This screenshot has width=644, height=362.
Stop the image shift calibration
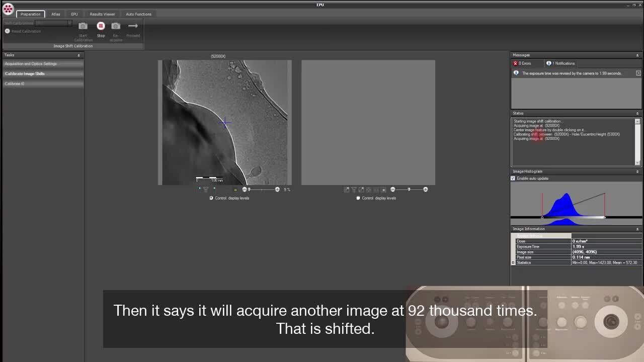point(101,26)
